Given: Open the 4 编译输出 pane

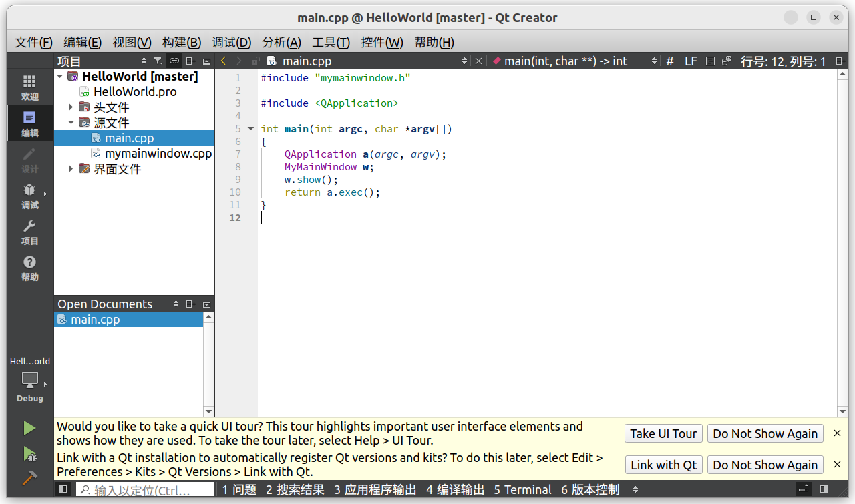Looking at the screenshot, I should (455, 489).
